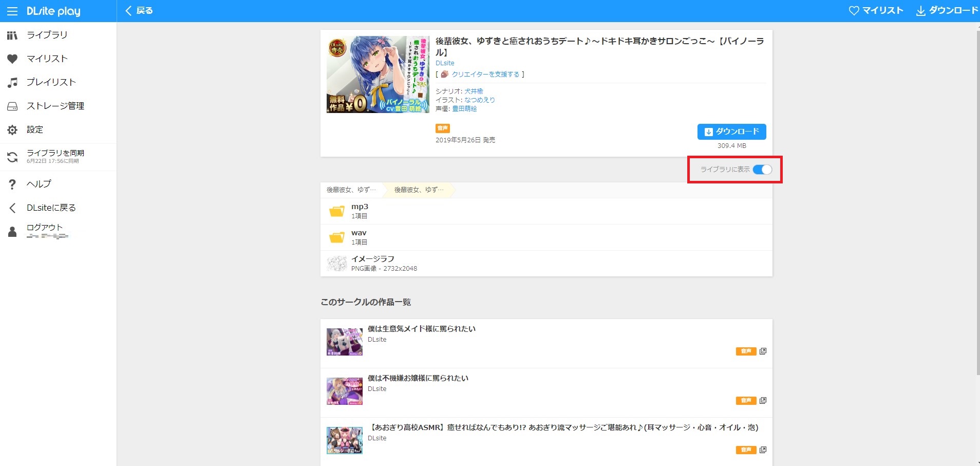Toggle the ライブラリに表示 switch
This screenshot has height=466, width=980.
(762, 170)
